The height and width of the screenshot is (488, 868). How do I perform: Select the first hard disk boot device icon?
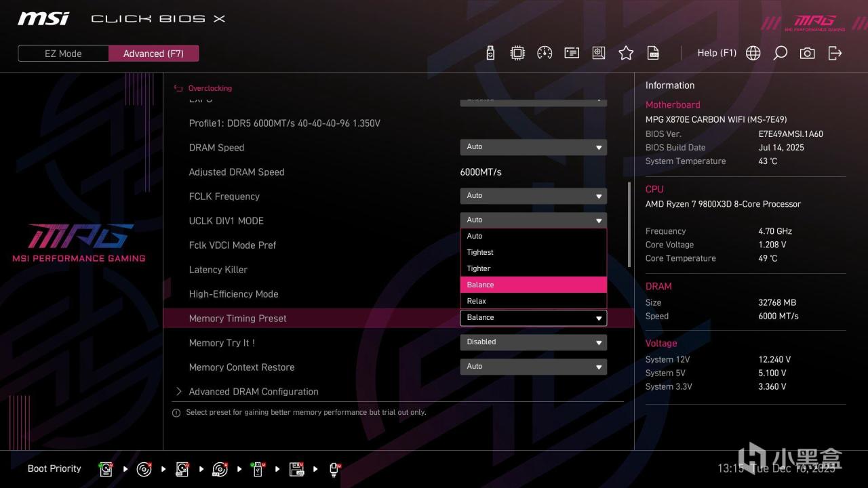click(x=106, y=469)
